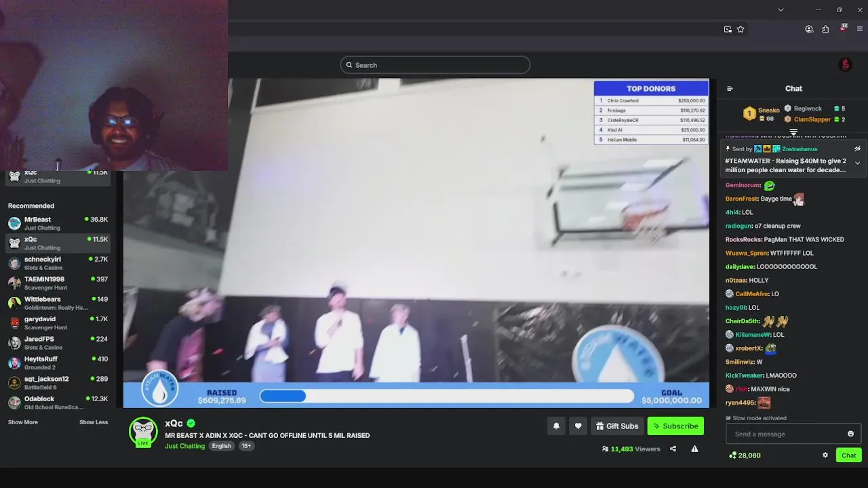Open the emote picker in message box
The width and height of the screenshot is (868, 488).
point(850,434)
